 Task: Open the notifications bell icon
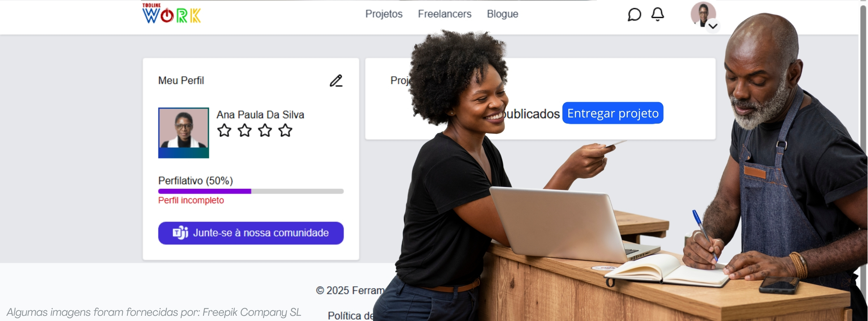657,14
